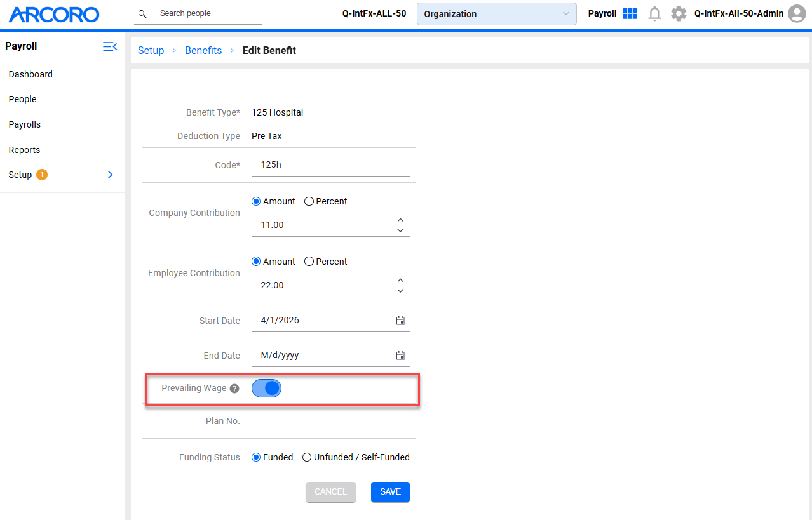The height and width of the screenshot is (520, 812).
Task: Open the settings gear
Action: [x=679, y=13]
